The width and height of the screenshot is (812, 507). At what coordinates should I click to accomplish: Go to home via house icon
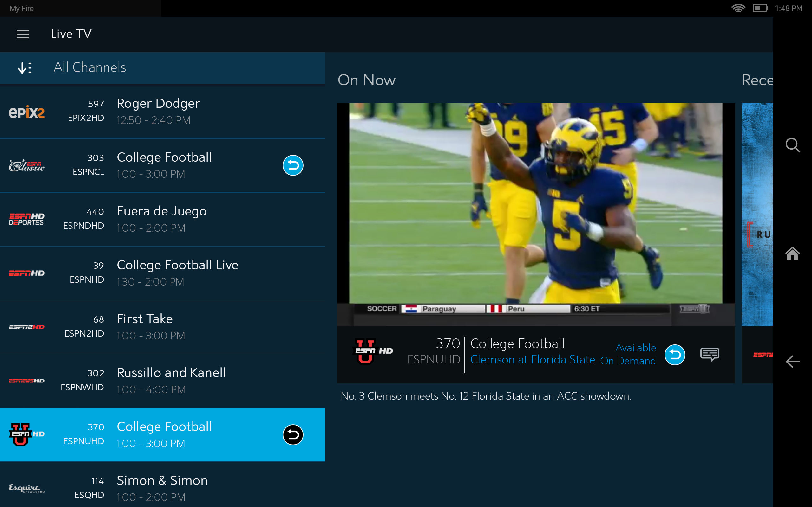click(793, 254)
